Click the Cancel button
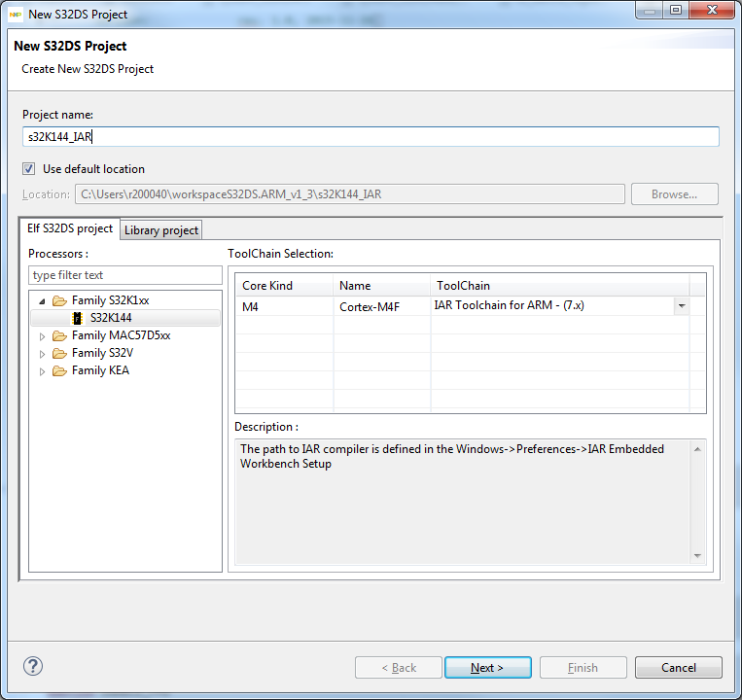Image resolution: width=742 pixels, height=700 pixels. pos(679,667)
